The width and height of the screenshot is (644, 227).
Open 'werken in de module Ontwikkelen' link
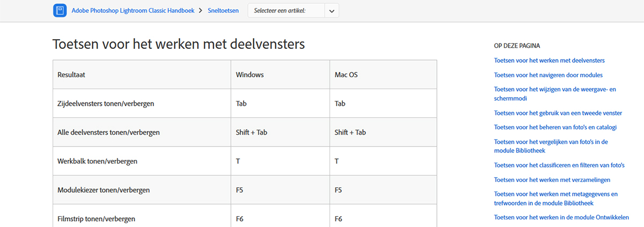[x=561, y=217]
